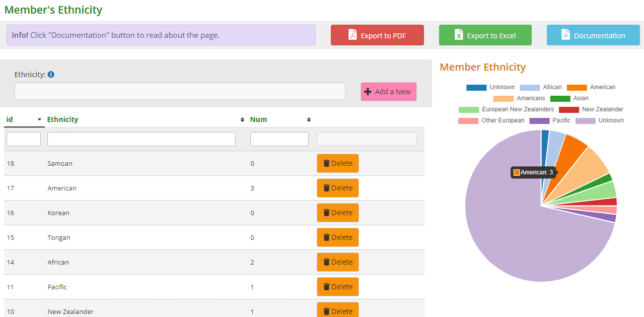The width and height of the screenshot is (644, 317).
Task: Click the Num value 2 for African
Action: pyautogui.click(x=252, y=262)
